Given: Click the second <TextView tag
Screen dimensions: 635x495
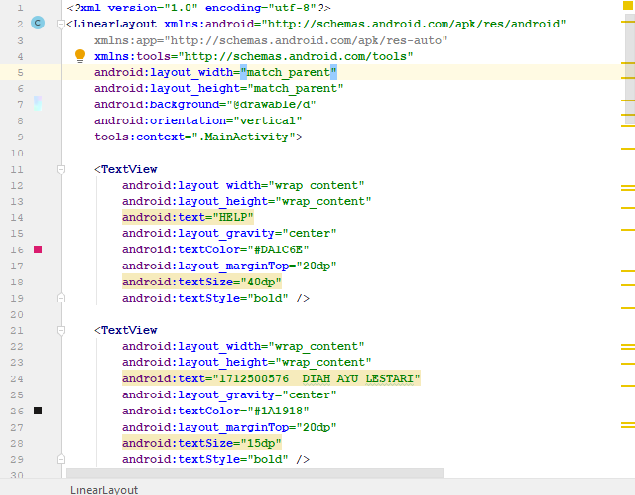Looking at the screenshot, I should (126, 331).
